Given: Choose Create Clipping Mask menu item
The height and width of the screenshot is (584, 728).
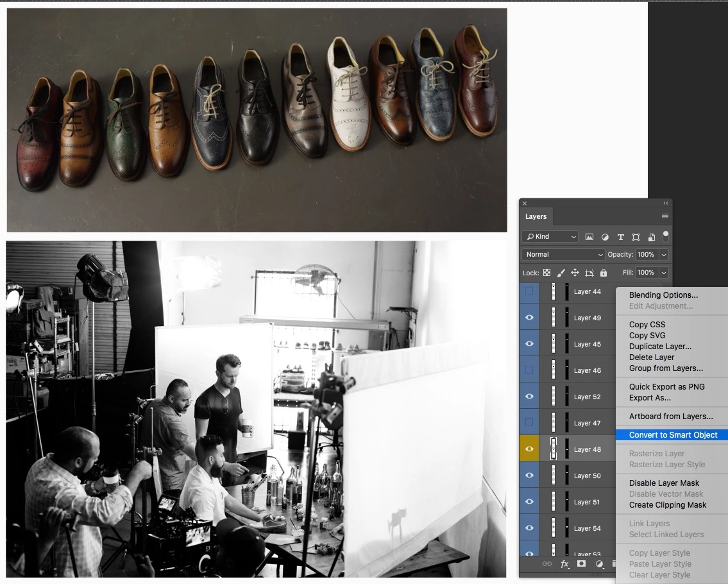Looking at the screenshot, I should point(667,505).
